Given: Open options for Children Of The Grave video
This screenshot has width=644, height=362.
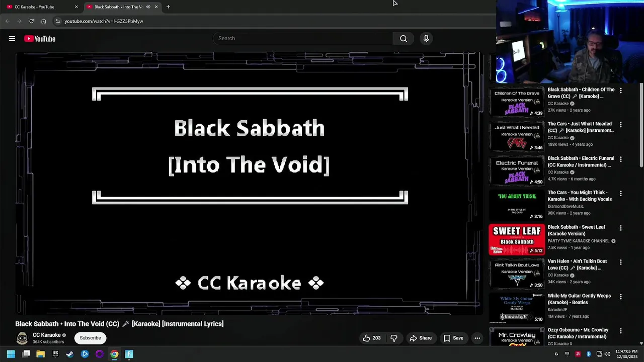Looking at the screenshot, I should click(621, 90).
